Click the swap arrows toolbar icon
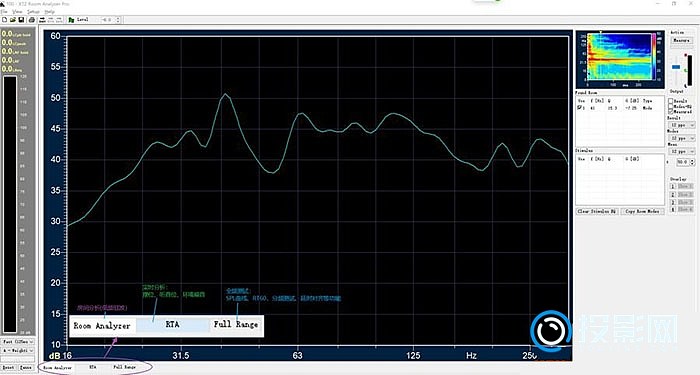 pos(42,20)
